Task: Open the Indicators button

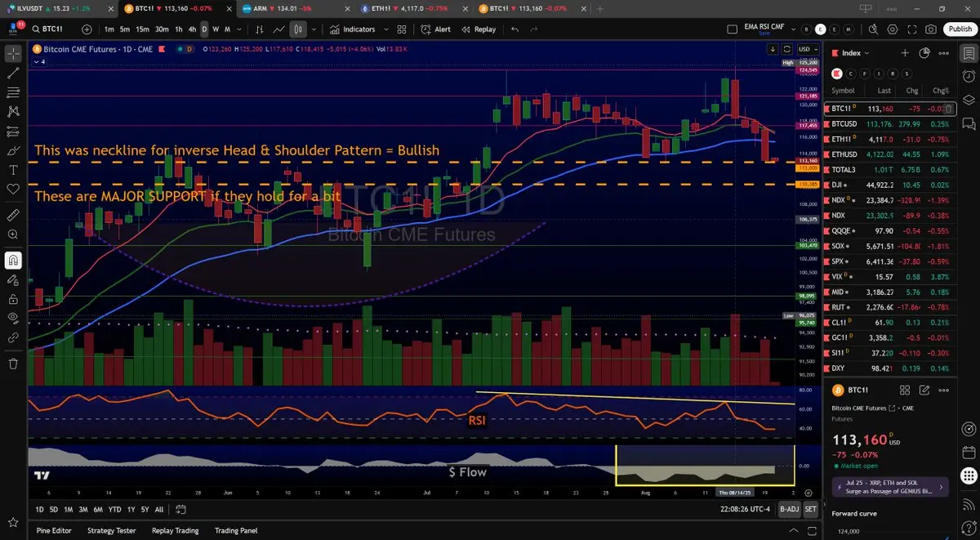Action: click(x=353, y=29)
